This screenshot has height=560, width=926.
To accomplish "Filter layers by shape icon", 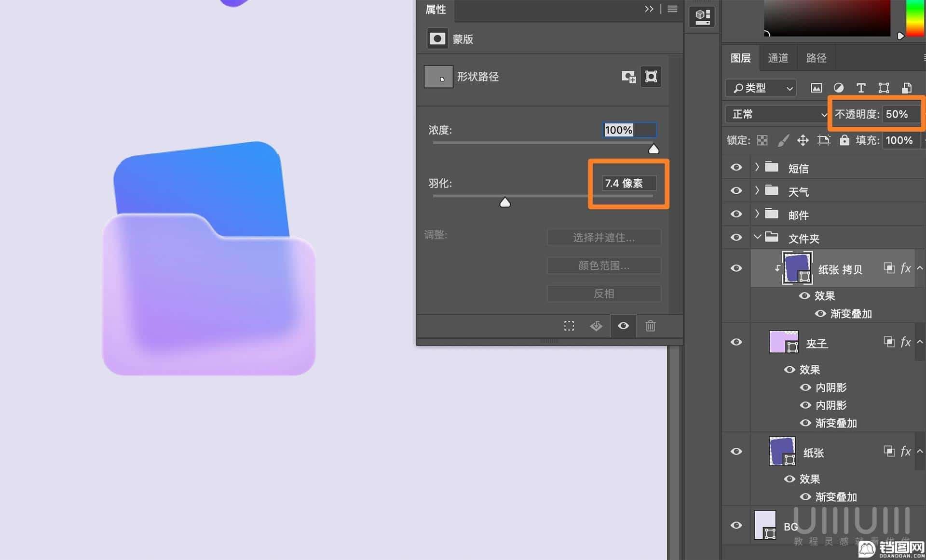I will (884, 88).
